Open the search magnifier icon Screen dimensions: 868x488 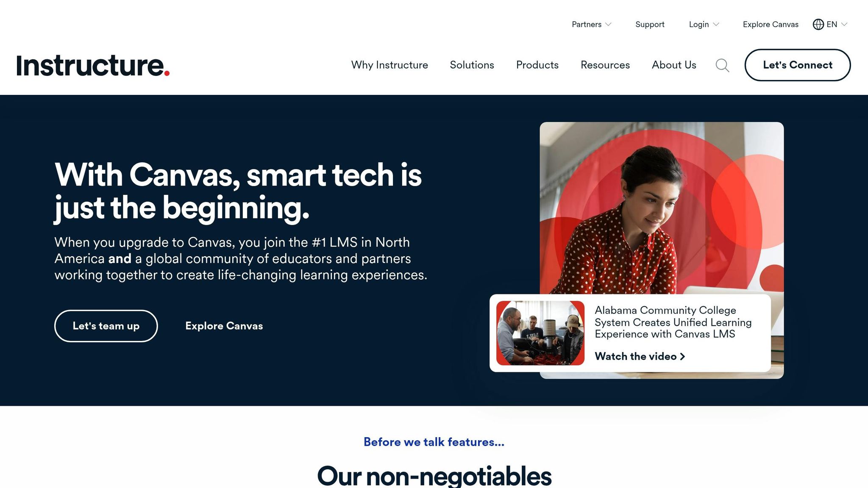pyautogui.click(x=722, y=65)
